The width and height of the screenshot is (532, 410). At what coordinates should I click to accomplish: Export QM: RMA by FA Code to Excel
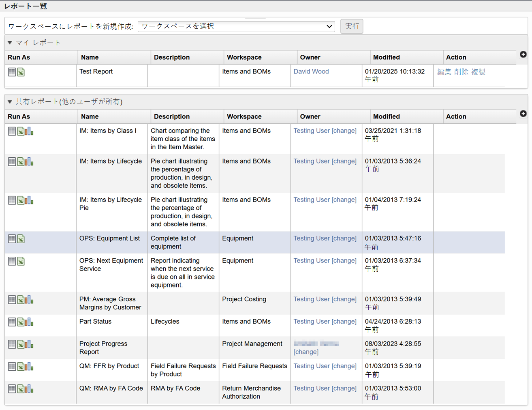coord(21,389)
